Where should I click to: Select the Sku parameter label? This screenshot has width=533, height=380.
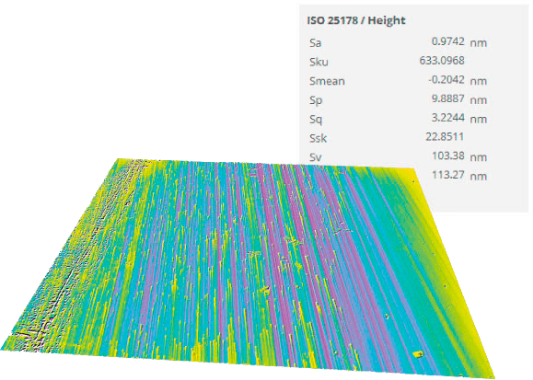319,62
